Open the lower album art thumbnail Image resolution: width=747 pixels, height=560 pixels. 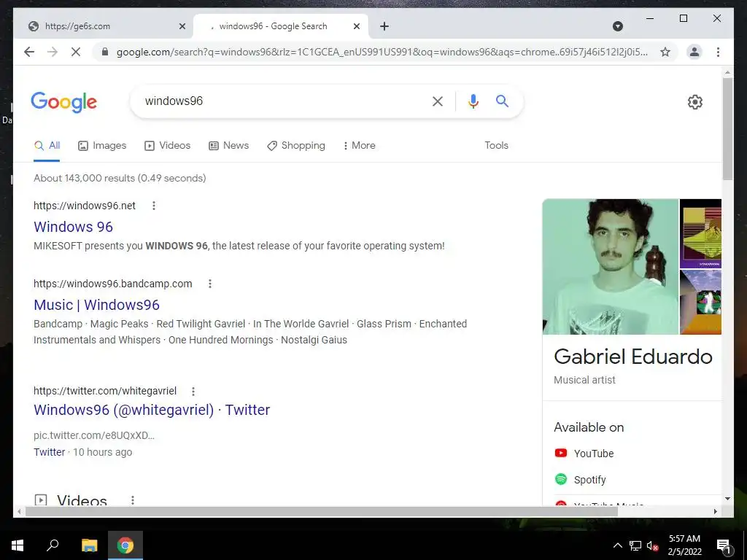coord(700,302)
